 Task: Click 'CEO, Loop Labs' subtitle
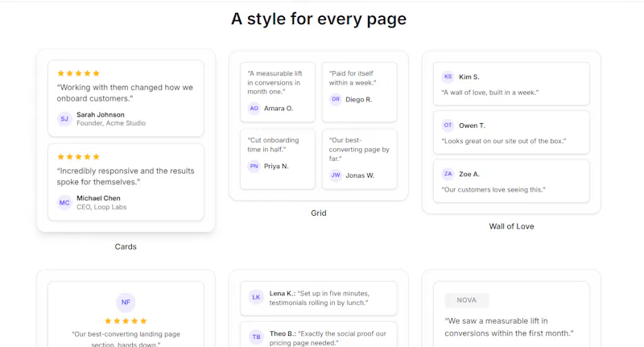pos(101,207)
